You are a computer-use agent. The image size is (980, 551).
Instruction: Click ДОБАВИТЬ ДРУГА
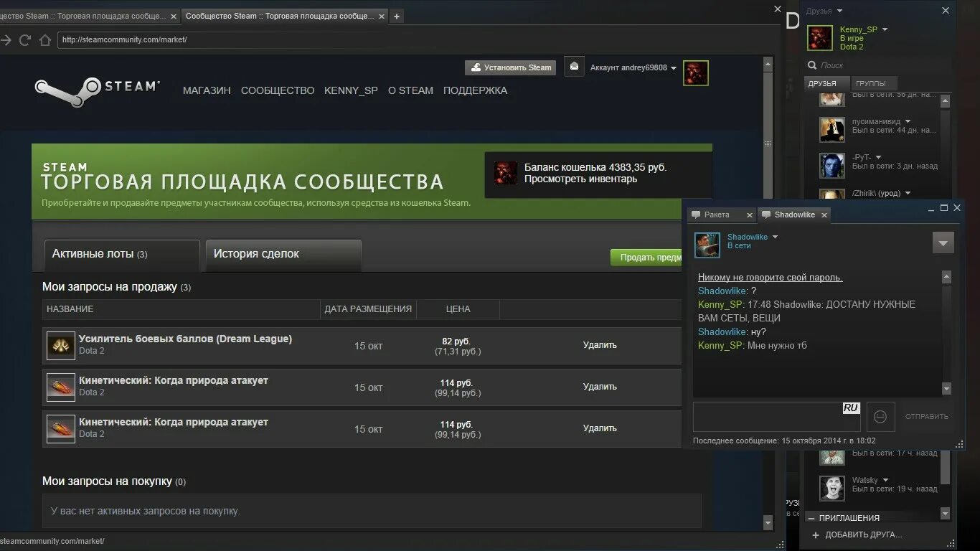coord(863,535)
